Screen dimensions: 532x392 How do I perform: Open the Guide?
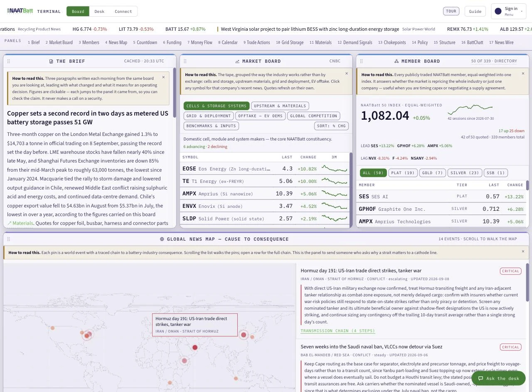(475, 11)
